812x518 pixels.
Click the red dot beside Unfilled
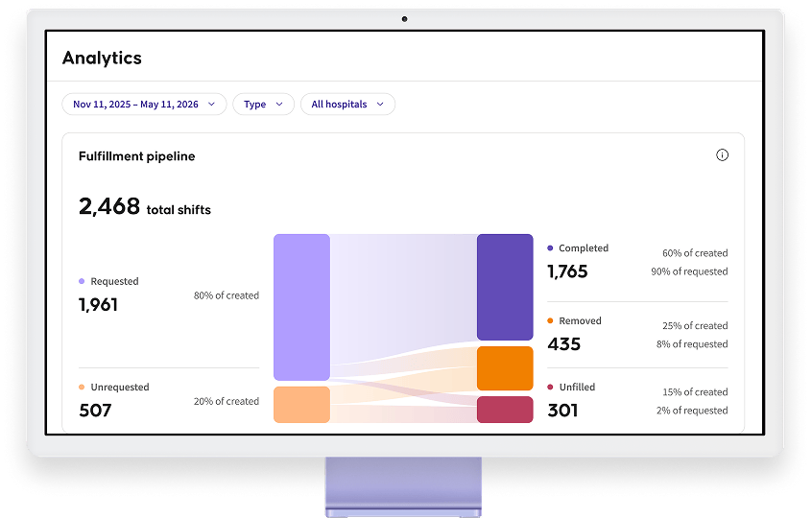coord(550,388)
